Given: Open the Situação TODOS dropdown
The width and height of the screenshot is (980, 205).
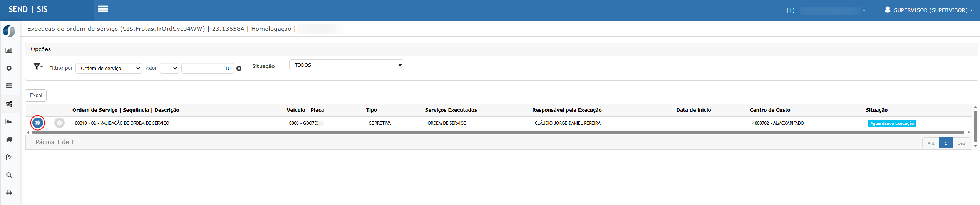Looking at the screenshot, I should (346, 65).
